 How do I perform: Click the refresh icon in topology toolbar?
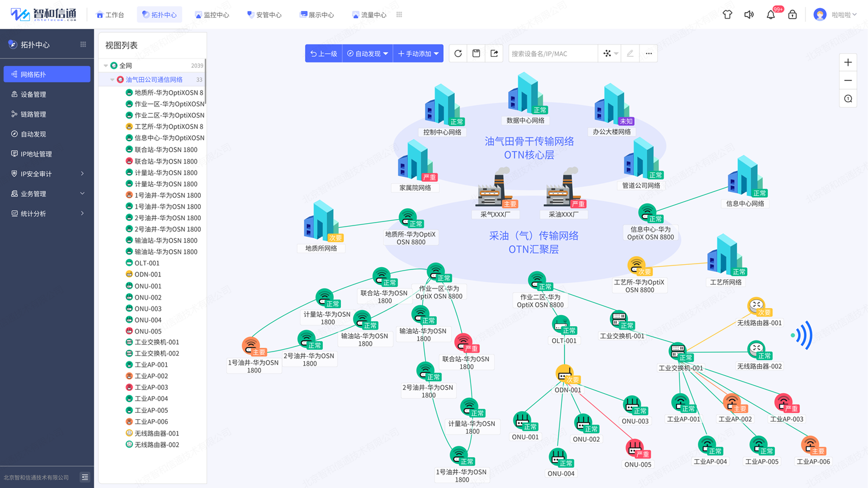(x=458, y=53)
